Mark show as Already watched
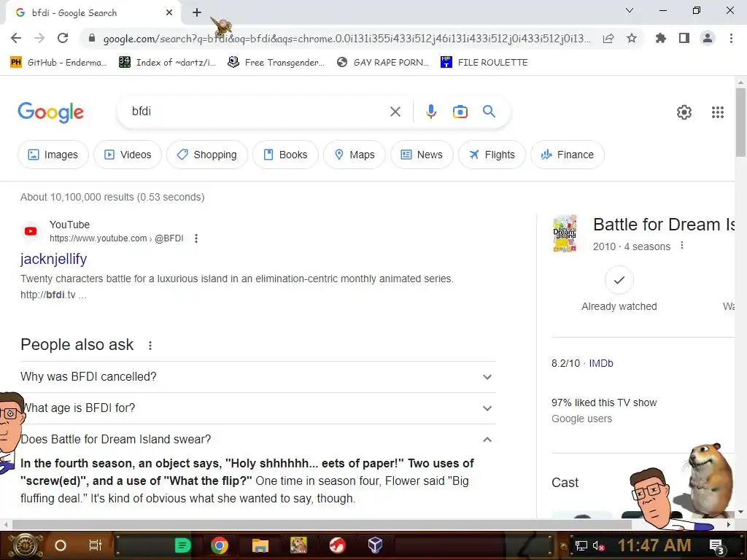747x560 pixels. point(619,280)
